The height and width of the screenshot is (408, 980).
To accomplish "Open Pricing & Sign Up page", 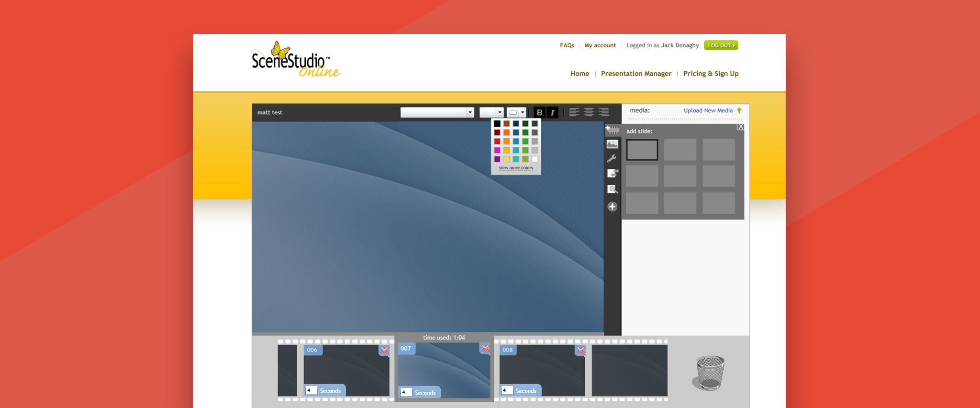I will click(x=711, y=74).
